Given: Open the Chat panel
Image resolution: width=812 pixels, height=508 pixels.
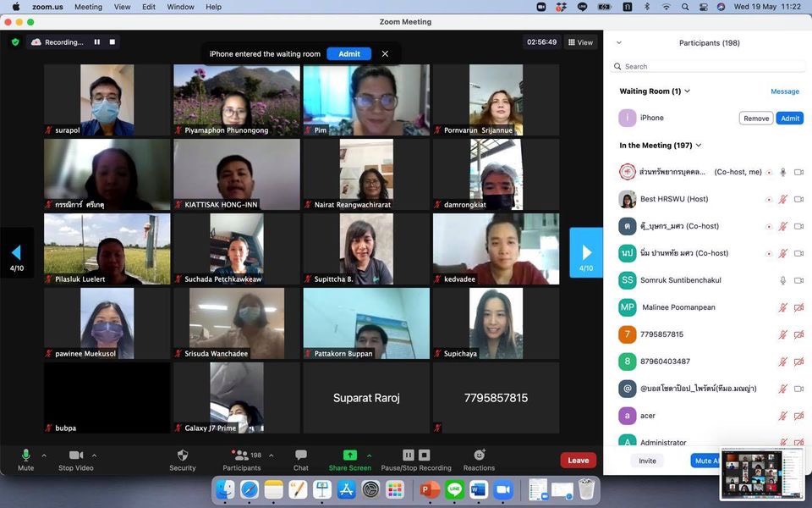Looking at the screenshot, I should pyautogui.click(x=300, y=456).
